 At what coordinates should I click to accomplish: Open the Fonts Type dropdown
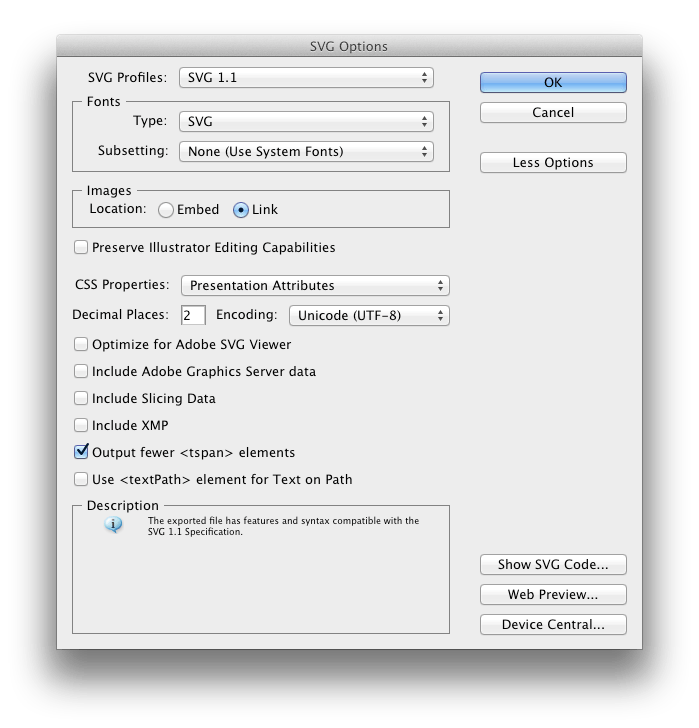[306, 121]
